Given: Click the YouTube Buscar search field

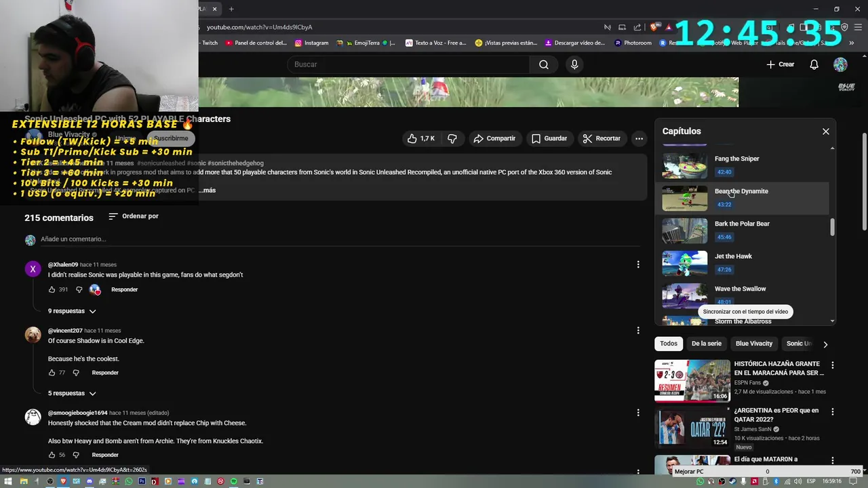Looking at the screenshot, I should click(x=409, y=64).
